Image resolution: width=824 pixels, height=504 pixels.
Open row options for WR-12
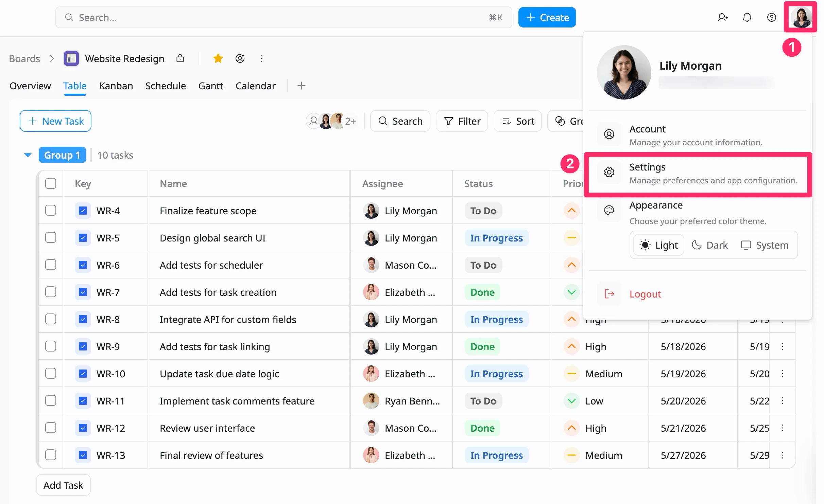pyautogui.click(x=782, y=428)
